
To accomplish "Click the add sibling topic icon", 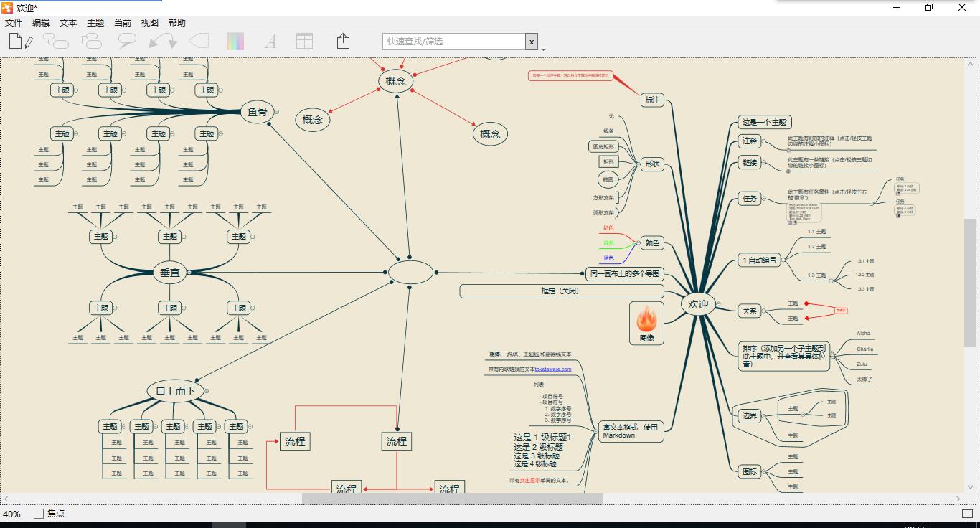I will coord(91,42).
